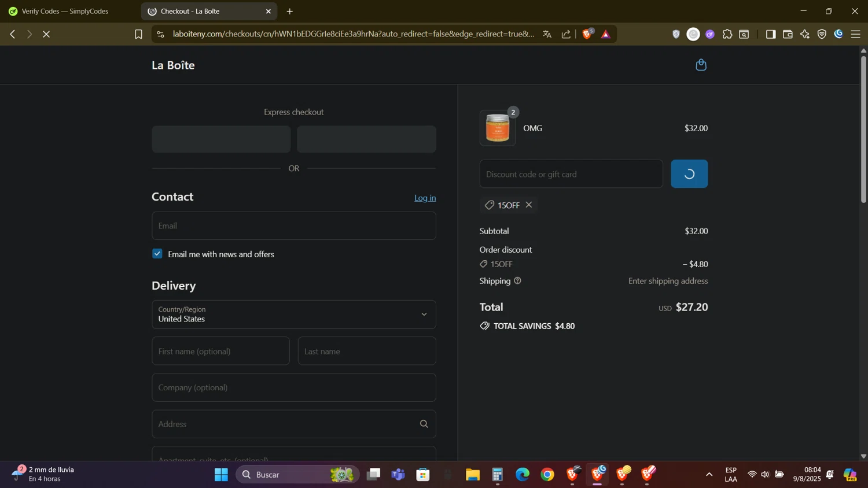This screenshot has height=488, width=868.
Task: Click the browser URL address bar
Action: (354, 34)
